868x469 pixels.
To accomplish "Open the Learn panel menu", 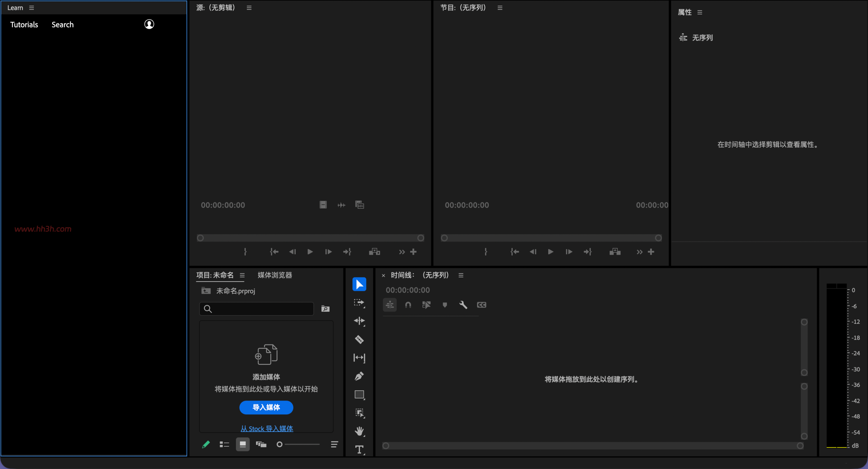I will coord(32,8).
